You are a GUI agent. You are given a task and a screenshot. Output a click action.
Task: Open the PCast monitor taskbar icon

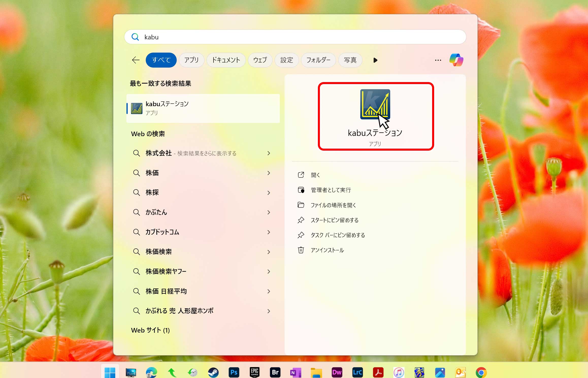coord(131,373)
